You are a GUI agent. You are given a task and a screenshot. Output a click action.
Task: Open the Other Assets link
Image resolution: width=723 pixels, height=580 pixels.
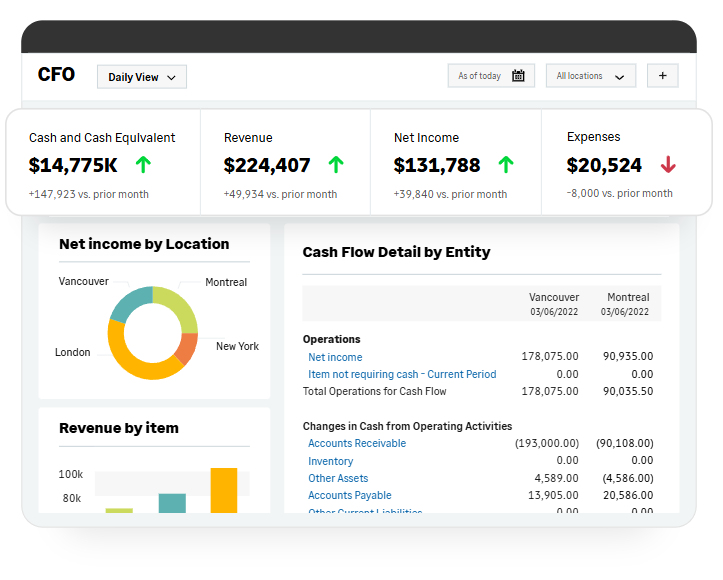[x=338, y=479]
